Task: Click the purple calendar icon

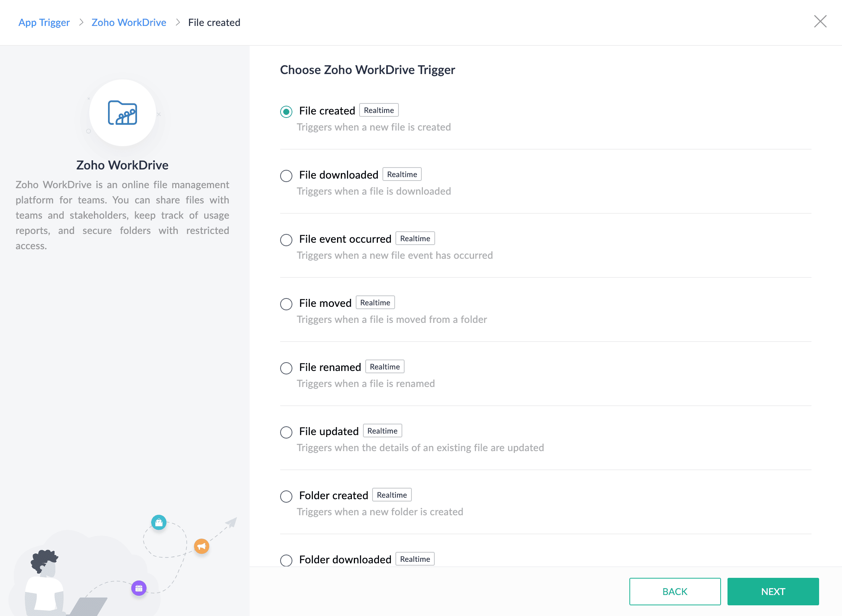Action: (139, 588)
